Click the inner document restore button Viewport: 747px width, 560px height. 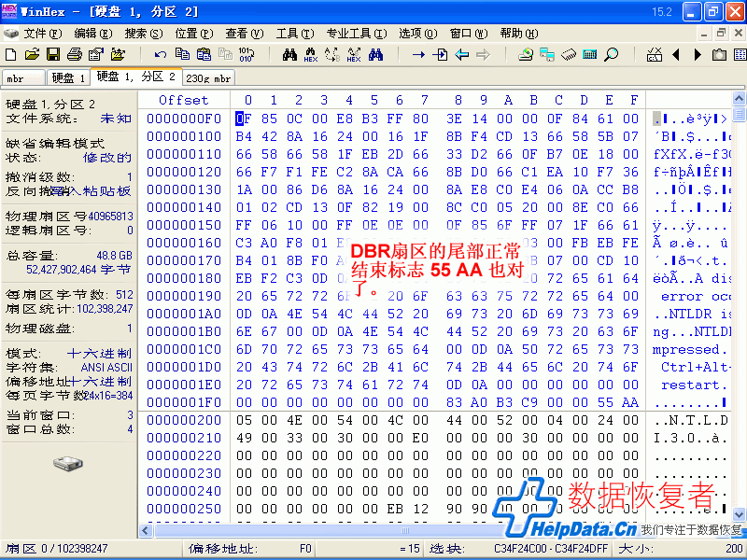pos(721,33)
